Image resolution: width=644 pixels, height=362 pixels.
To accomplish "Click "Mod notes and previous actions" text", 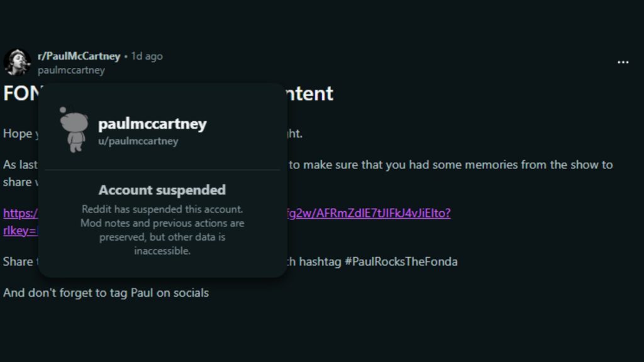I will tap(162, 223).
